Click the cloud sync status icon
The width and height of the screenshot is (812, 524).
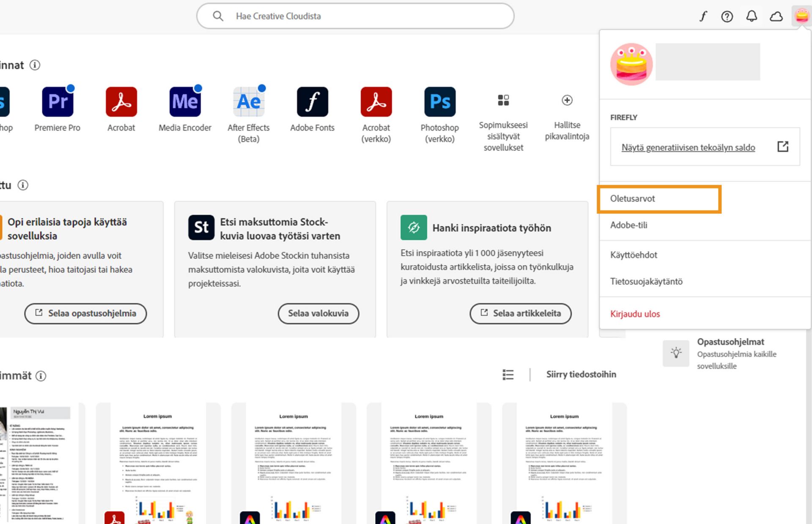pos(776,16)
